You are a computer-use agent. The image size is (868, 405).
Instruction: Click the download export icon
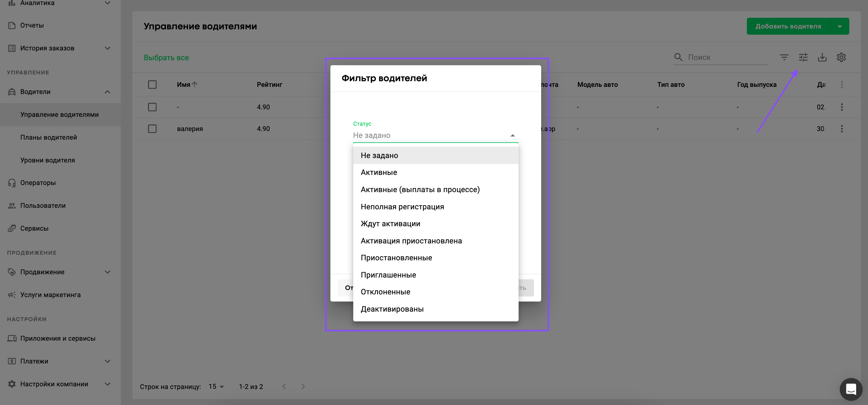[822, 57]
